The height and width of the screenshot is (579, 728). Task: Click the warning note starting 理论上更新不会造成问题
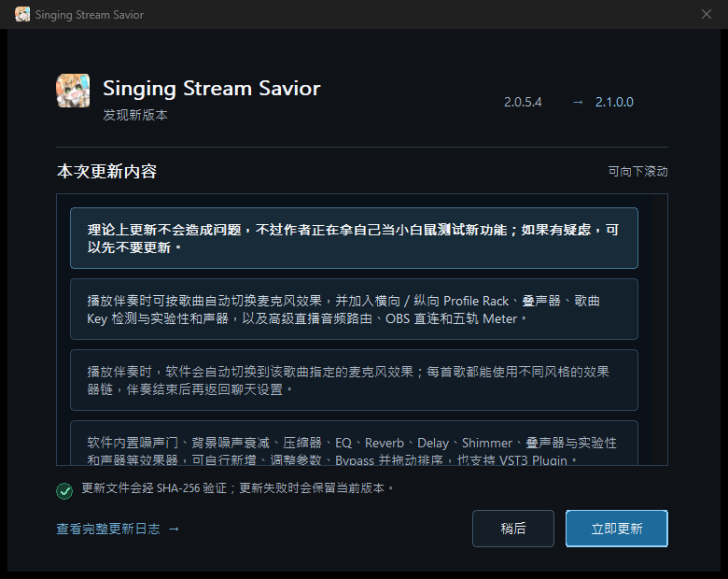(x=354, y=238)
